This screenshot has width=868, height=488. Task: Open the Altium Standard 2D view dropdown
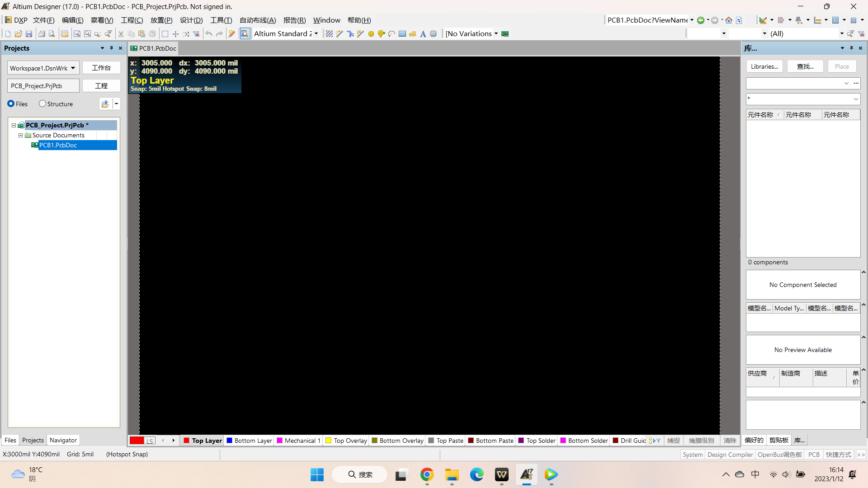pos(316,34)
